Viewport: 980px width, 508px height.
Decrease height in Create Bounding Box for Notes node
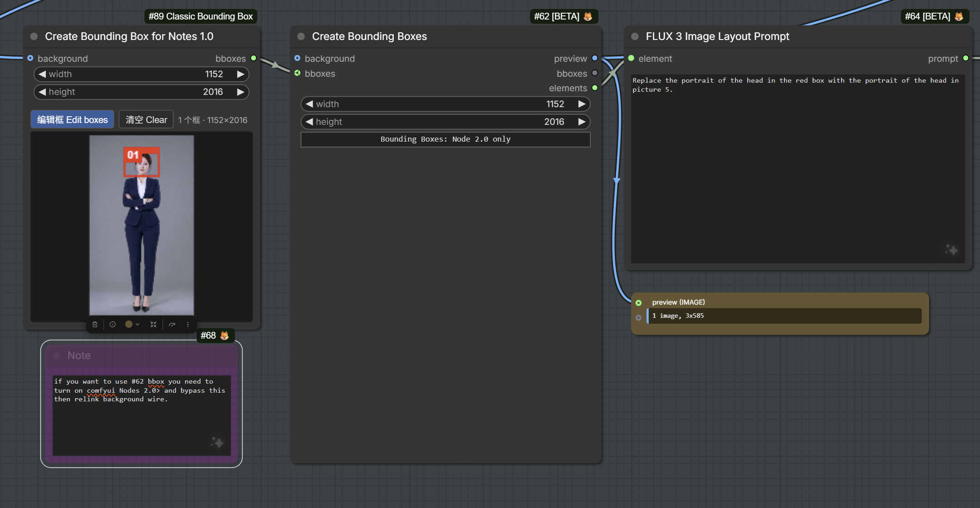point(42,92)
